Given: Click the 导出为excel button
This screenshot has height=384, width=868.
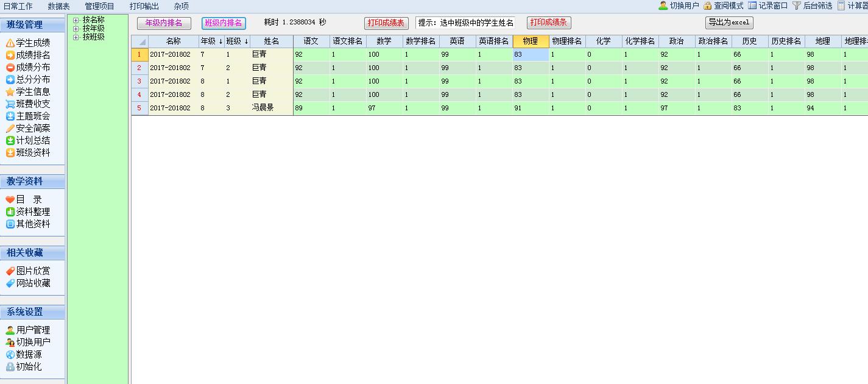Looking at the screenshot, I should (729, 23).
